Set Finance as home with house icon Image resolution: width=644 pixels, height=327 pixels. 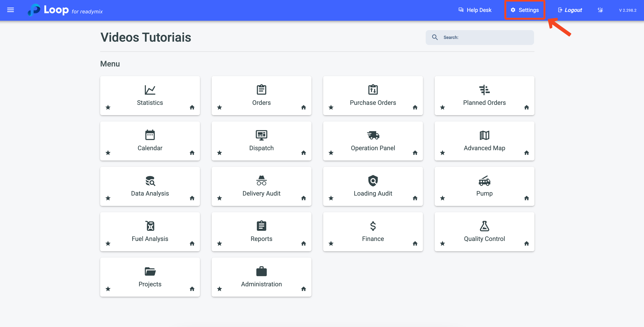point(415,243)
